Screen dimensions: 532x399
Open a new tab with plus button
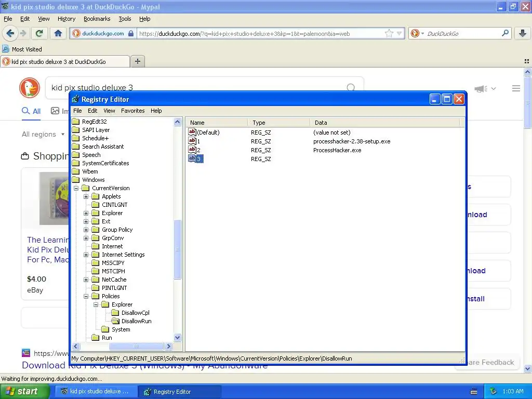pyautogui.click(x=137, y=61)
